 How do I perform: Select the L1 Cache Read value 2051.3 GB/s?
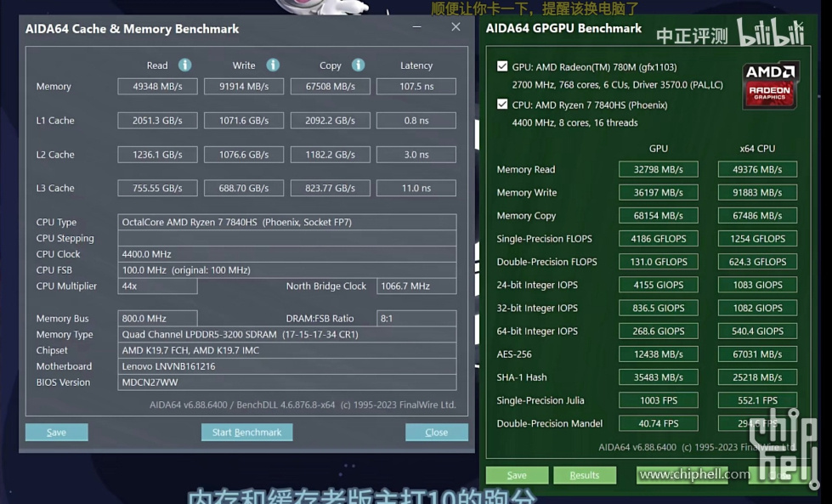pos(157,121)
